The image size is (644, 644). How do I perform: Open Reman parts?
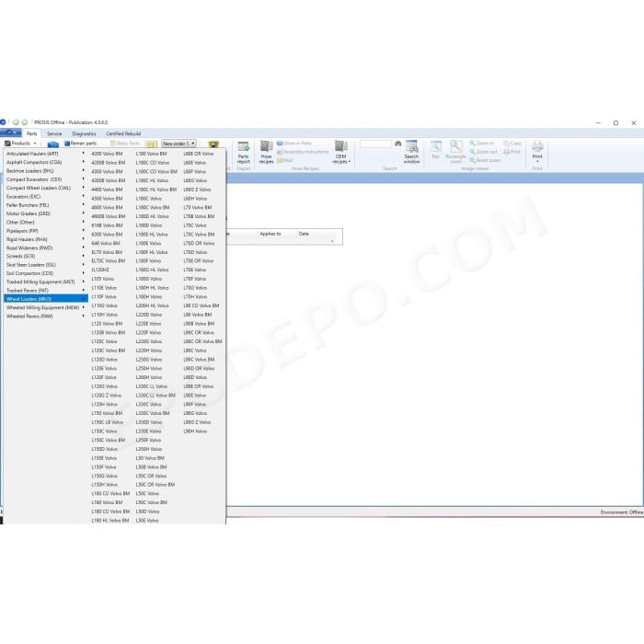[81, 144]
